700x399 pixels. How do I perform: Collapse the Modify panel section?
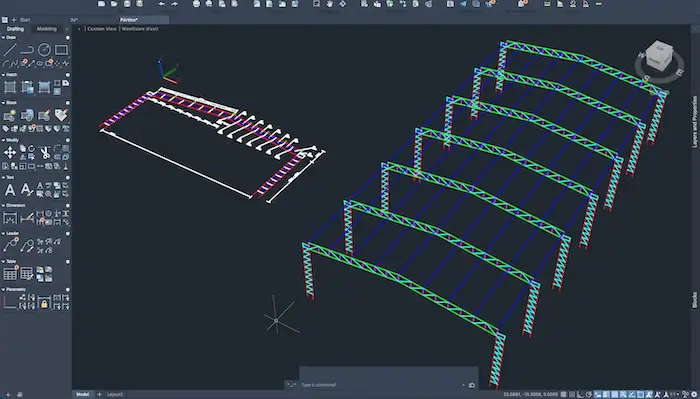click(4, 140)
